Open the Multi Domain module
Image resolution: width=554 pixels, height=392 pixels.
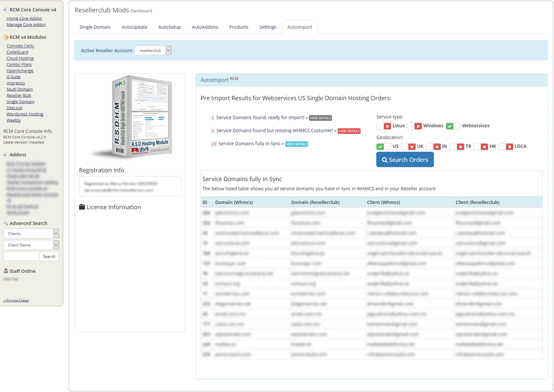click(19, 89)
